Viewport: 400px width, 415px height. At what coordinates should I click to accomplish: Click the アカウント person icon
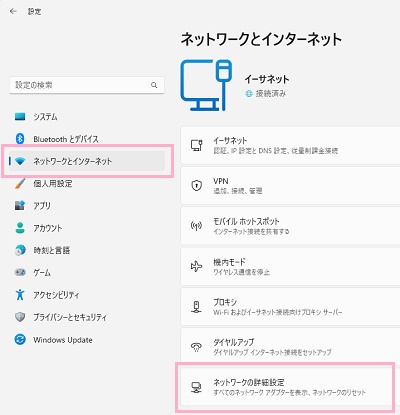tap(20, 228)
